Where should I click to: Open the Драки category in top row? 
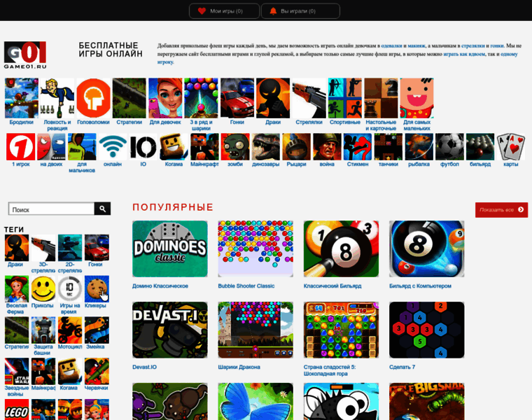(273, 98)
